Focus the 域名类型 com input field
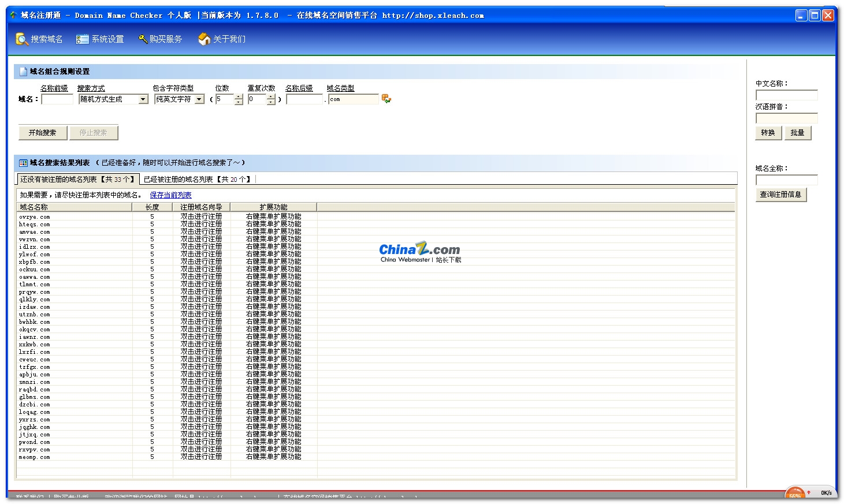This screenshot has width=844, height=504. (x=354, y=99)
